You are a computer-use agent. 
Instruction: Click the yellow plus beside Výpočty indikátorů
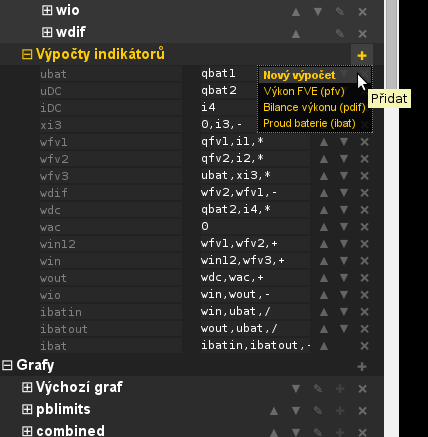(x=362, y=55)
